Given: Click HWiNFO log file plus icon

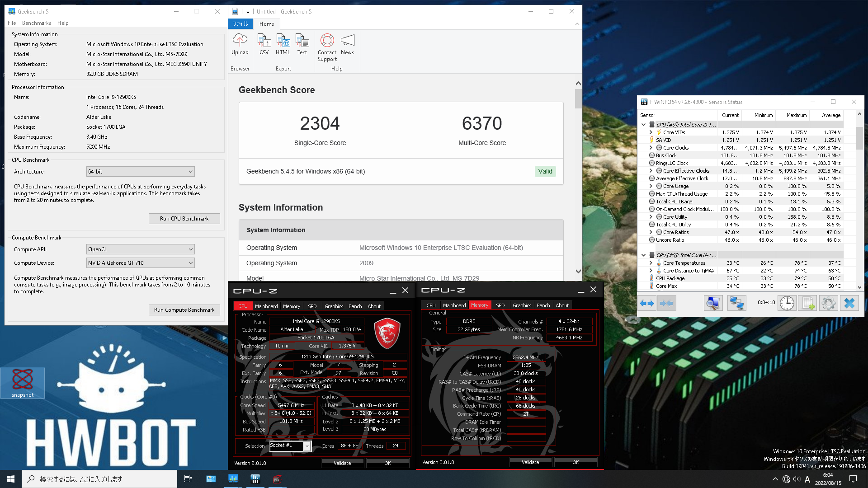Looking at the screenshot, I should coord(807,303).
